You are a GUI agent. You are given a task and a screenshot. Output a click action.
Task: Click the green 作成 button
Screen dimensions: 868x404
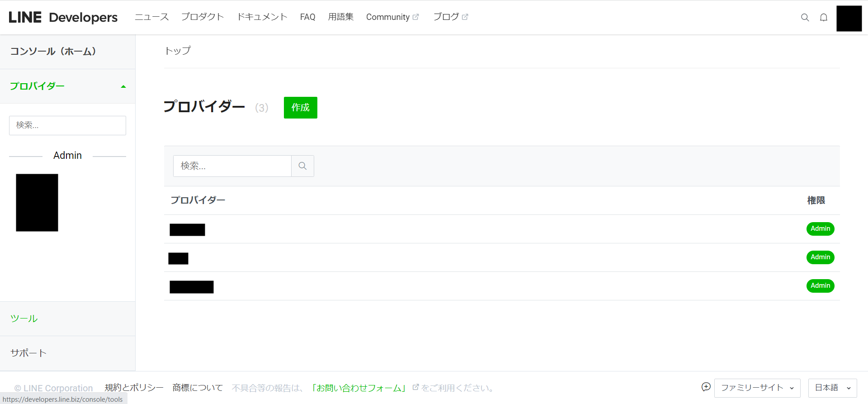click(301, 108)
